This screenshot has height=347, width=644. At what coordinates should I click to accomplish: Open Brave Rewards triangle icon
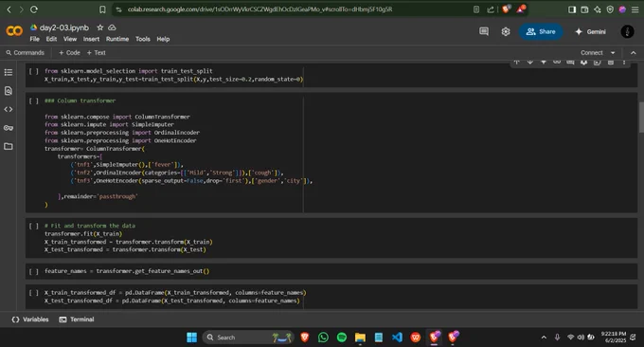[521, 9]
